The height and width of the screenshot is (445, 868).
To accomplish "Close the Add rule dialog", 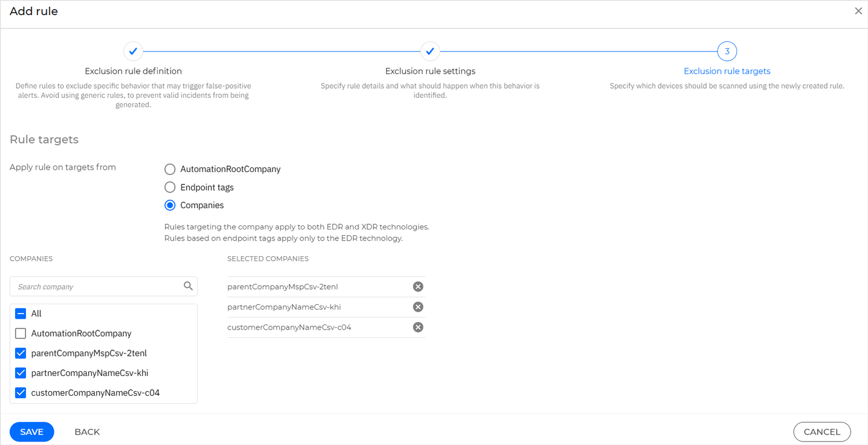I will 858,11.
